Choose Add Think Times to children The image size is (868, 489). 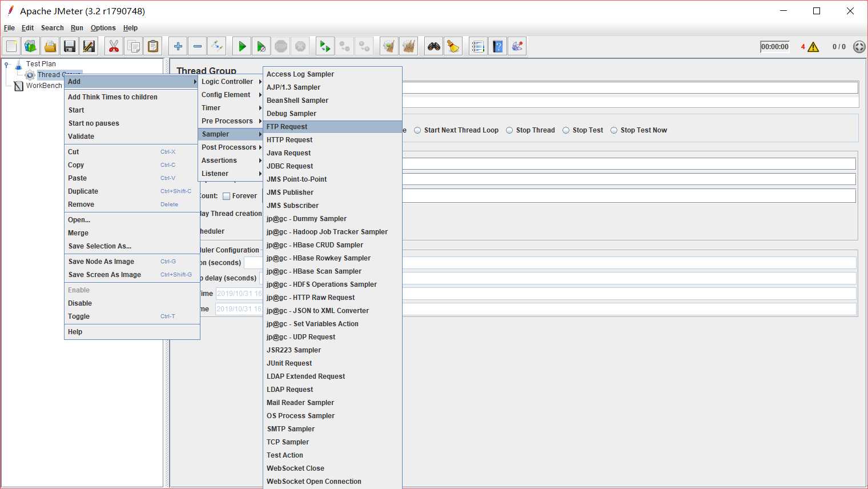(x=132, y=97)
